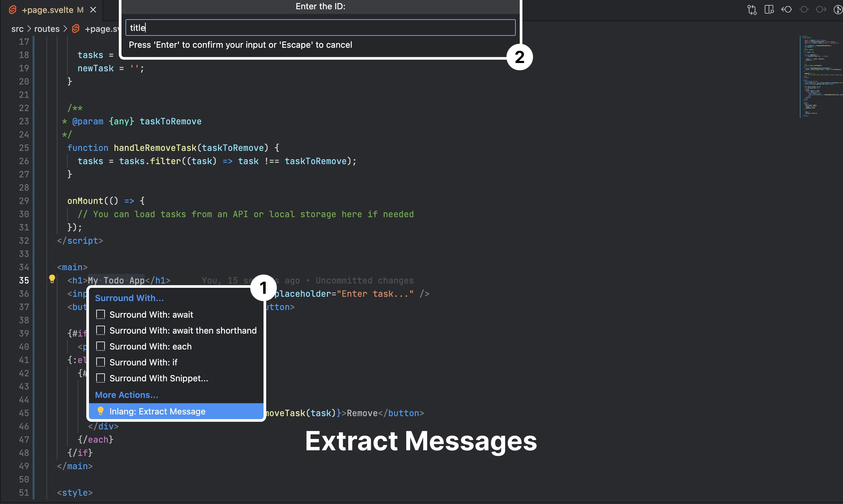The width and height of the screenshot is (843, 504).
Task: Click the ID input field containing 'title'
Action: pos(320,28)
